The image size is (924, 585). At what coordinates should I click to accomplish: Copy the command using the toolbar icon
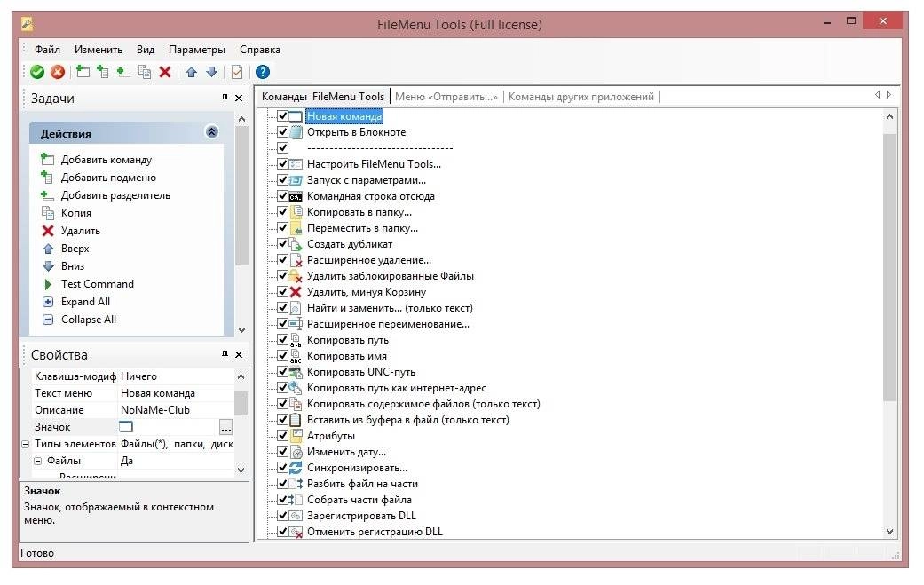coord(145,72)
